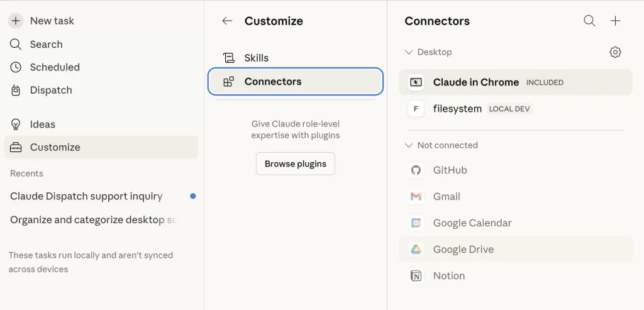Click the Browse plugins button
Viewport: 644px width, 310px height.
pos(295,163)
